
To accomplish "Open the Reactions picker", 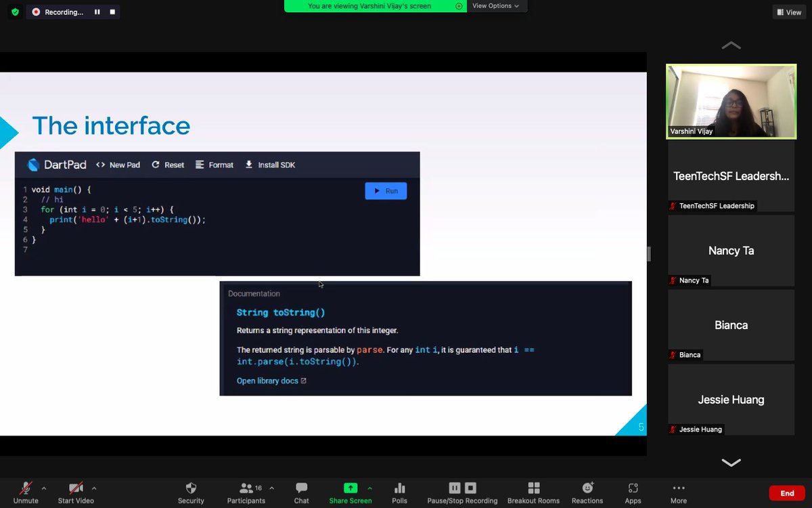I will (x=587, y=492).
